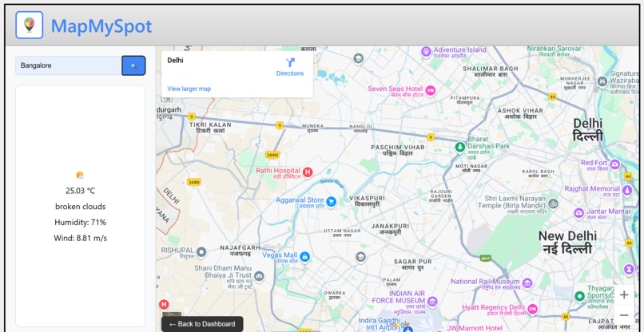This screenshot has height=332, width=644.
Task: Click the Indian Air Force Museum marker
Action: click(x=432, y=302)
